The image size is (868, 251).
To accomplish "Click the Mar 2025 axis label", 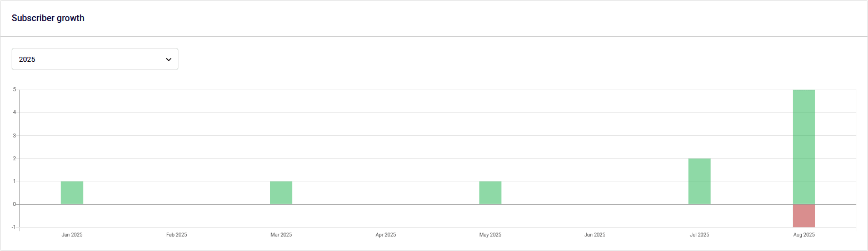I will (281, 235).
